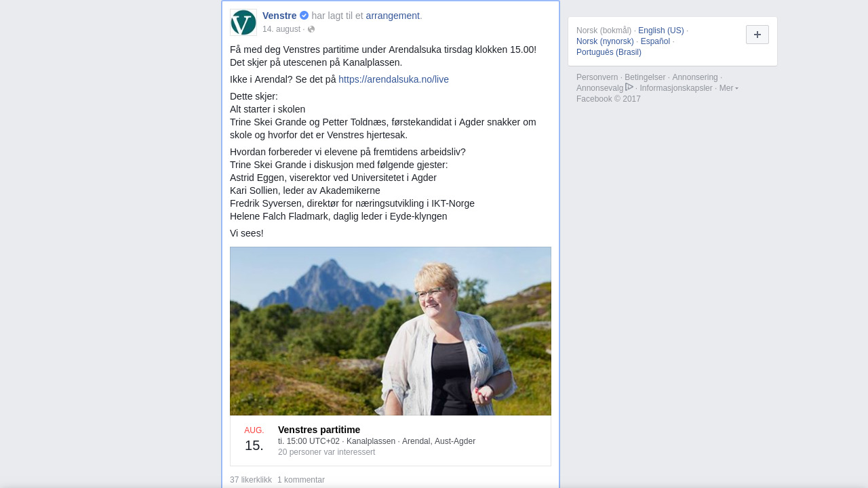868x488 pixels.
Task: Open the Personvern footer link
Action: tap(597, 77)
